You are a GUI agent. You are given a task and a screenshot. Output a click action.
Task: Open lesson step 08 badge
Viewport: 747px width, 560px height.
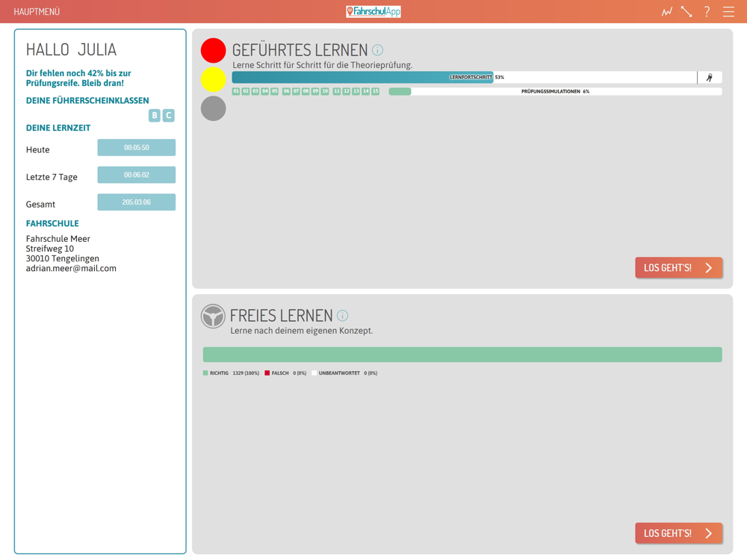coord(306,91)
